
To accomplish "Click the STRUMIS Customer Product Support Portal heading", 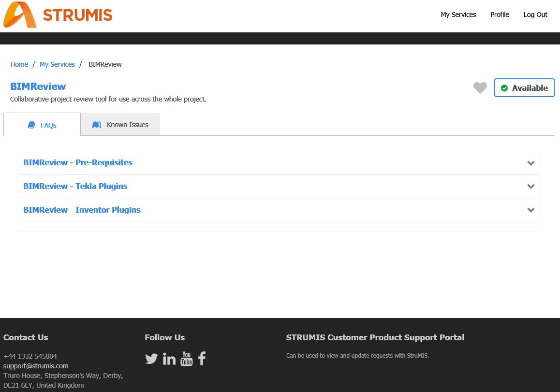I will click(375, 337).
